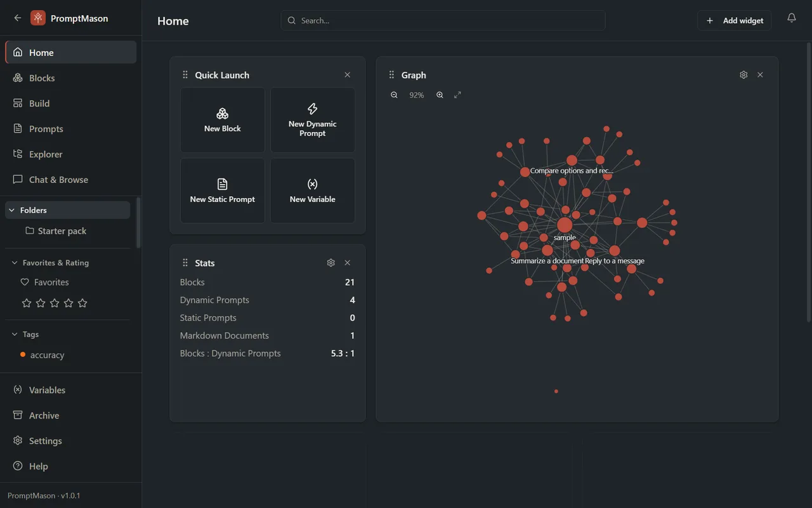This screenshot has height=508, width=812.
Task: Open the Explorer page
Action: [71, 154]
